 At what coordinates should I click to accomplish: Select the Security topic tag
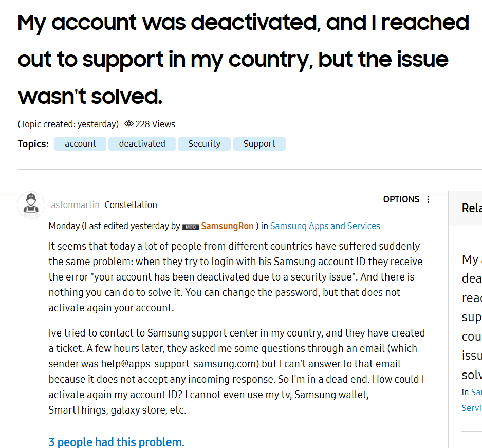(x=204, y=144)
